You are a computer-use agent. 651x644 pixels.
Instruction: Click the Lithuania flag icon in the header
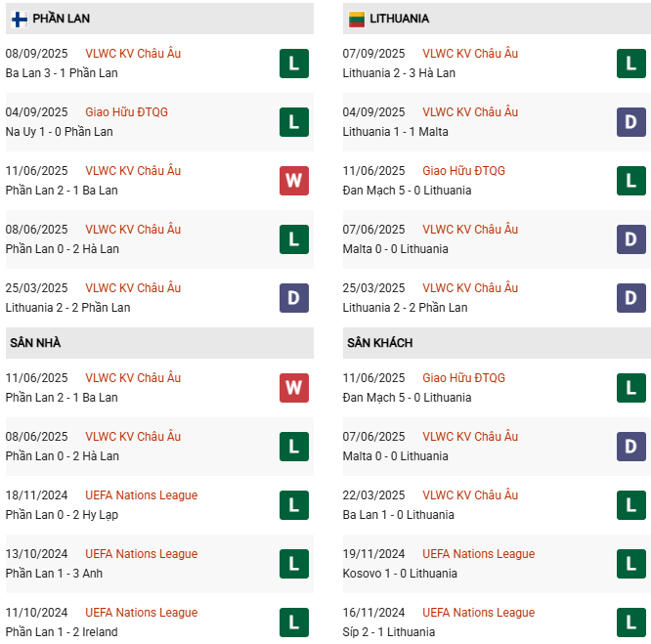(357, 19)
